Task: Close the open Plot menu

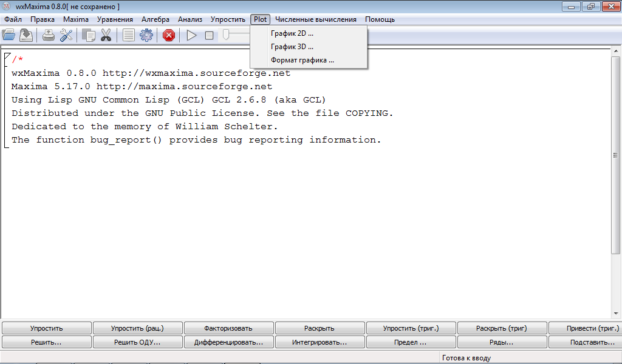Action: point(260,19)
